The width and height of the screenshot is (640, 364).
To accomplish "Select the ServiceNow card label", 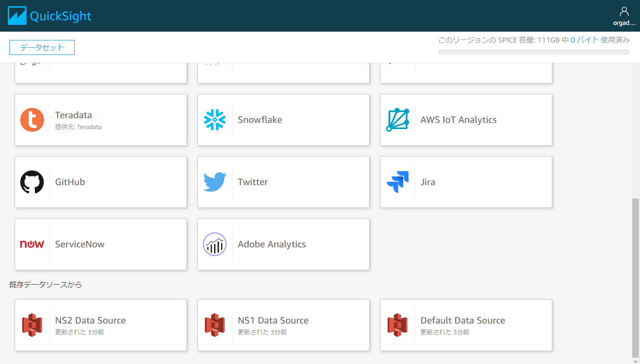I will tap(80, 244).
